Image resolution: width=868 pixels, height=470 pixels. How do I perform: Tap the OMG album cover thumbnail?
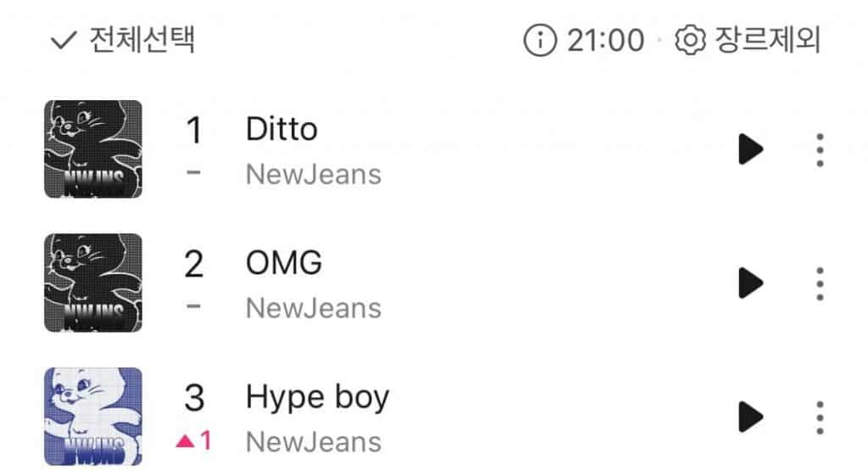pos(93,283)
